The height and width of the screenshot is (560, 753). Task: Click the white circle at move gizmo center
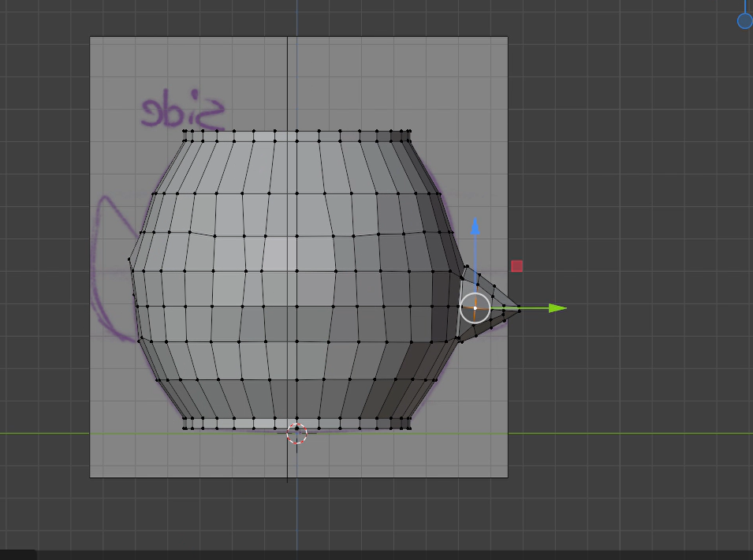[475, 308]
